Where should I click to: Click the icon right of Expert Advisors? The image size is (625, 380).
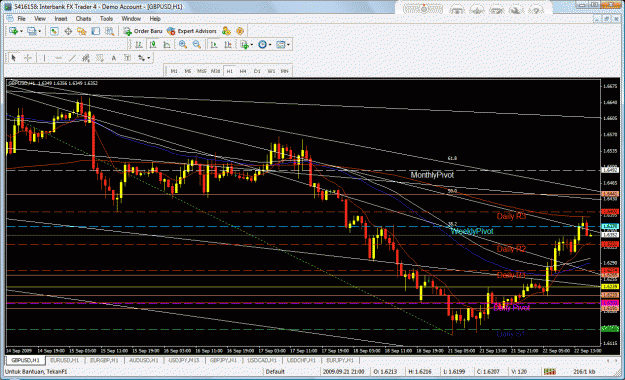[226, 31]
